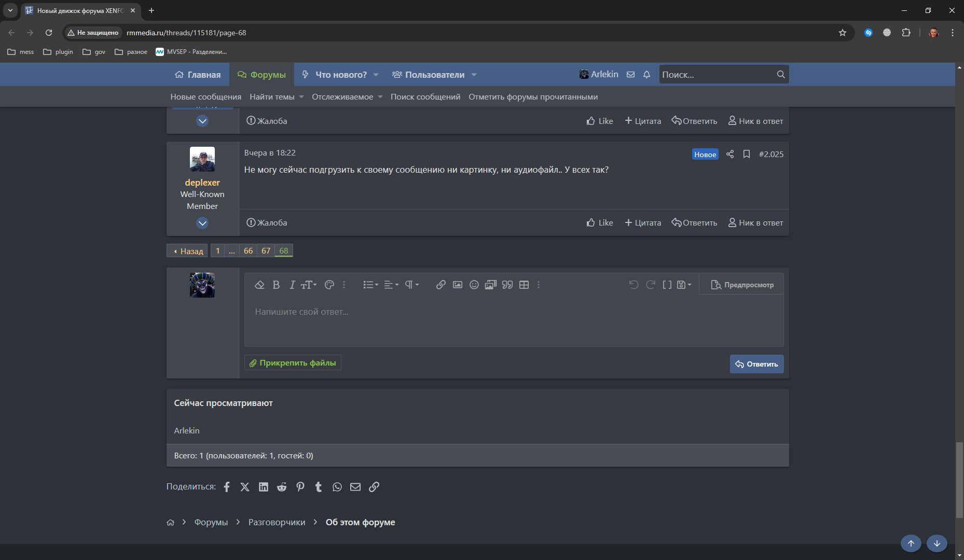Click the Поиск search input field
The image size is (964, 560).
point(716,75)
